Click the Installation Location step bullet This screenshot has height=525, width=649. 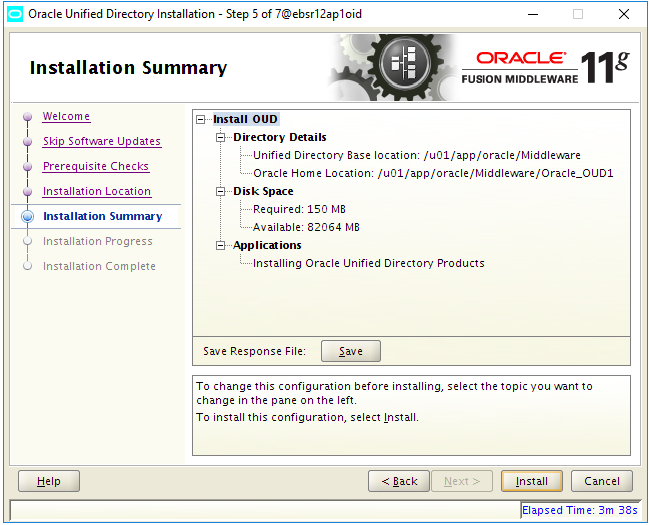(28, 192)
